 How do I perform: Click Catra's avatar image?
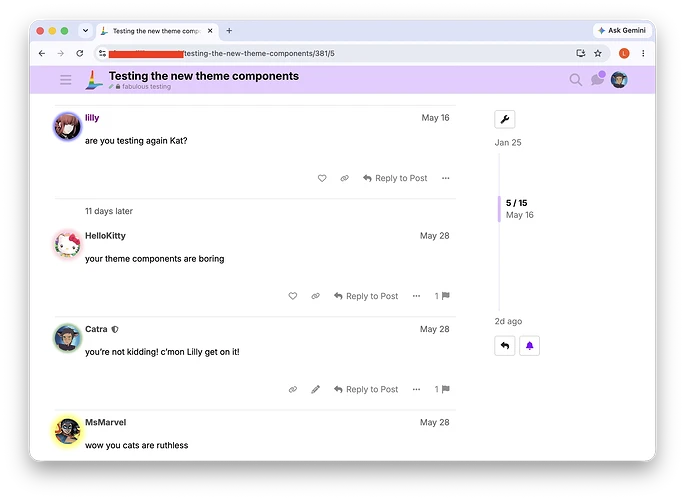67,338
